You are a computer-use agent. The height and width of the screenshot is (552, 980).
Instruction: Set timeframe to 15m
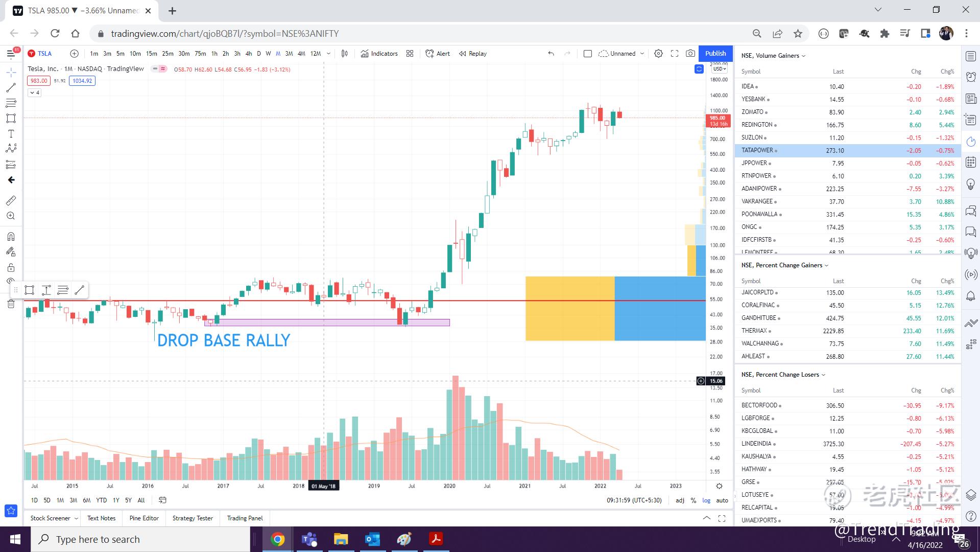[152, 54]
